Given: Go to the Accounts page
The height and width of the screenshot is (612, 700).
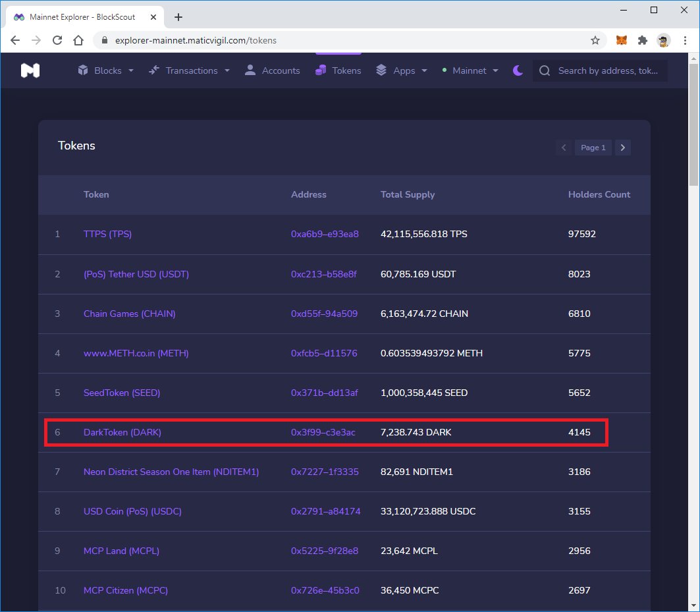Looking at the screenshot, I should tap(273, 70).
